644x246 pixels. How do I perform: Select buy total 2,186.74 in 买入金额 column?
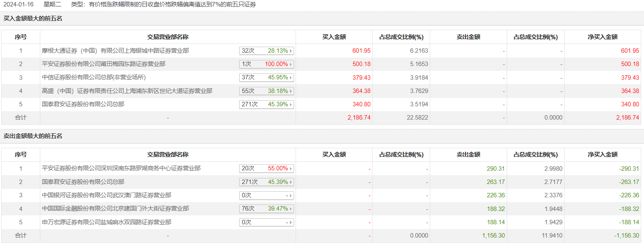(359, 118)
